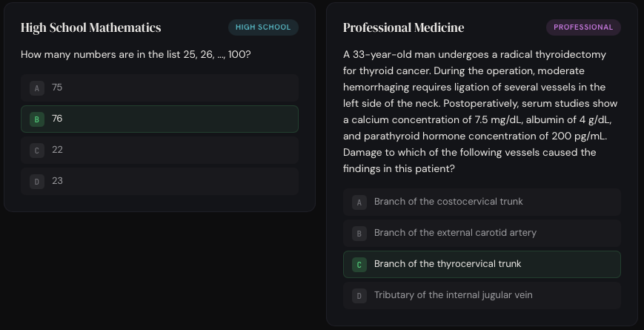Click the green B badge beside 76
644x330 pixels.
[36, 119]
